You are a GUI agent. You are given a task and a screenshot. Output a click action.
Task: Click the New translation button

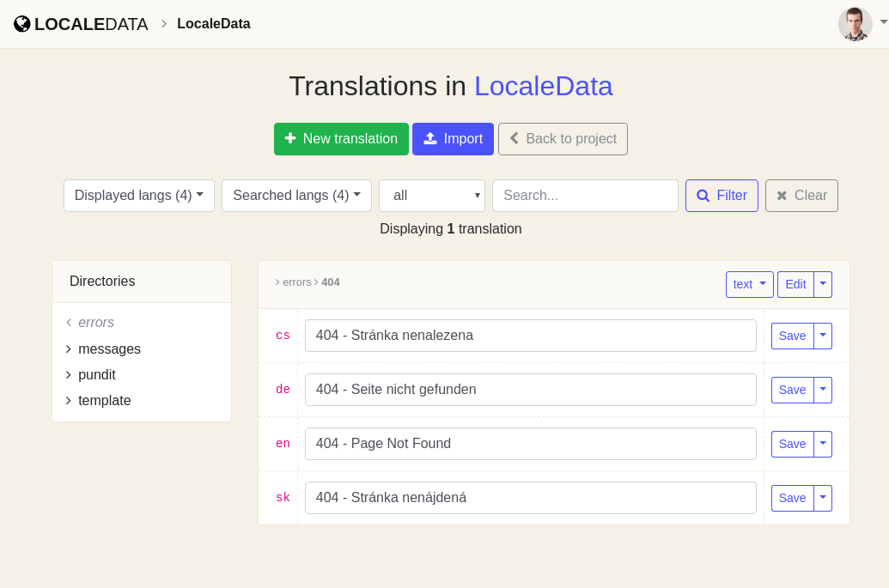point(341,139)
